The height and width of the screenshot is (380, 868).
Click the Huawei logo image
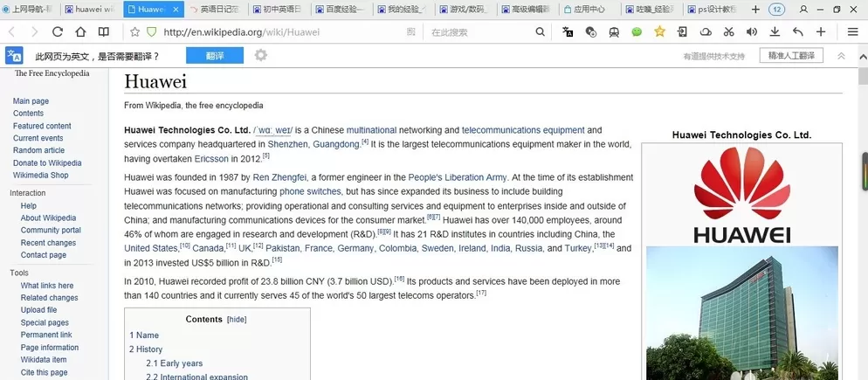(741, 195)
